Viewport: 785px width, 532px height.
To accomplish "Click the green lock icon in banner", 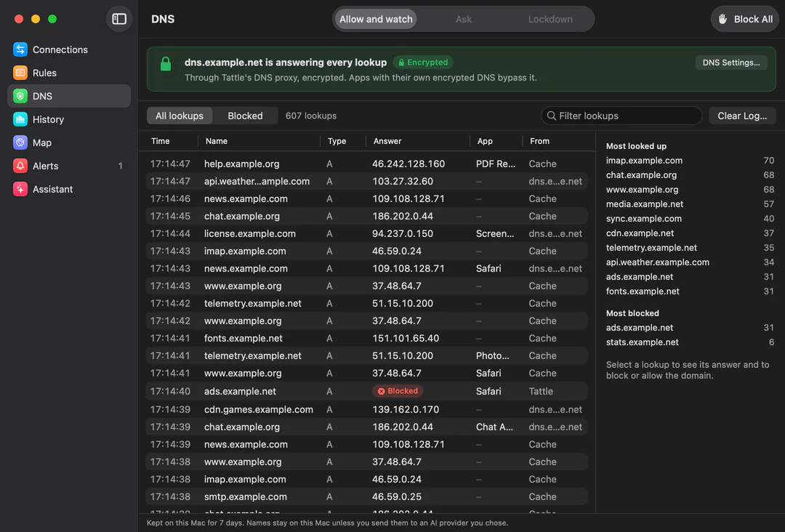I will (166, 64).
